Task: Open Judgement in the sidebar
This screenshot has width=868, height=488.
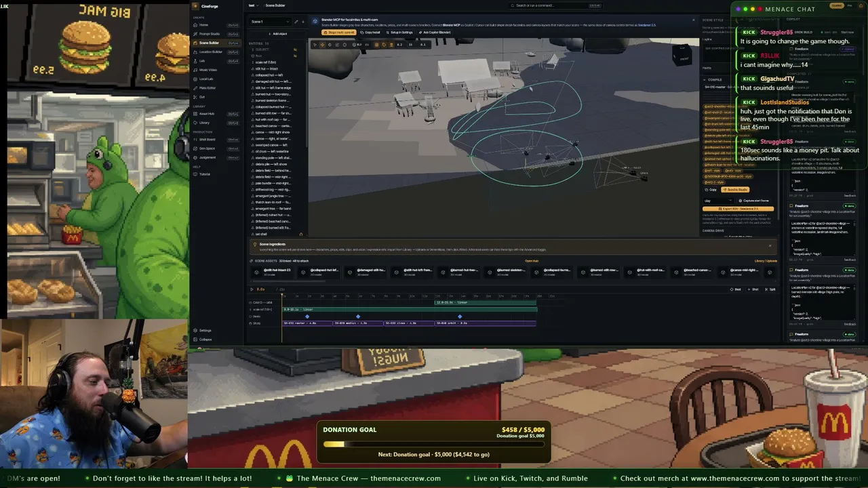Action: coord(216,157)
